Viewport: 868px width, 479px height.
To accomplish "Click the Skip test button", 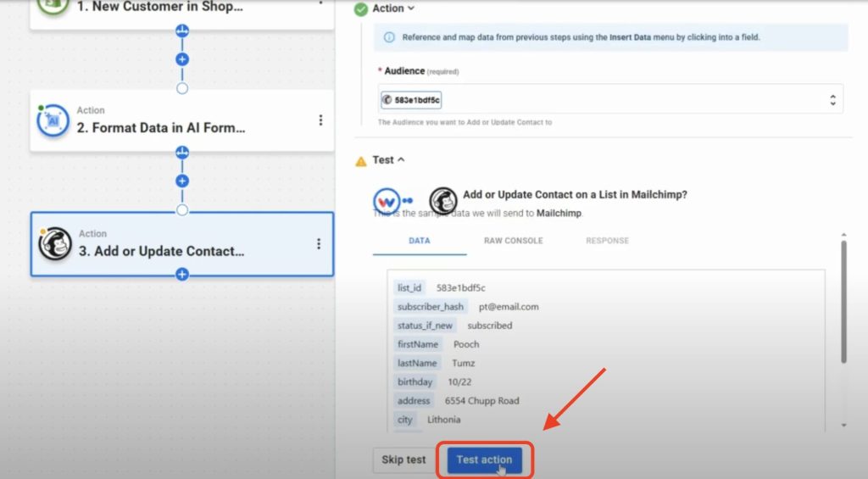I will pos(403,460).
